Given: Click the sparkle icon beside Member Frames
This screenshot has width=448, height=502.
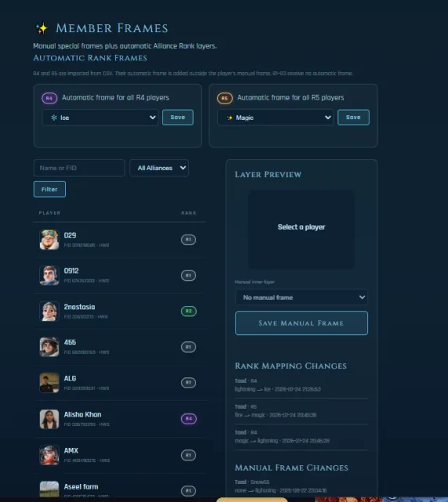Looking at the screenshot, I should [x=42, y=28].
